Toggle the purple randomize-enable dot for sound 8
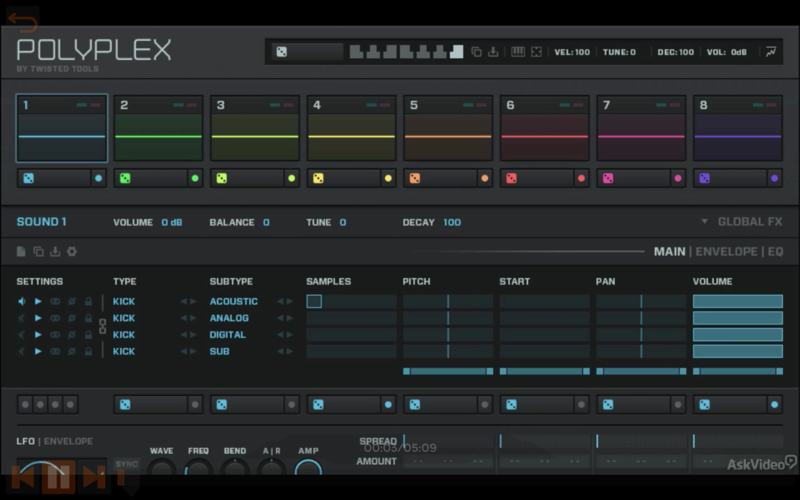 (774, 178)
